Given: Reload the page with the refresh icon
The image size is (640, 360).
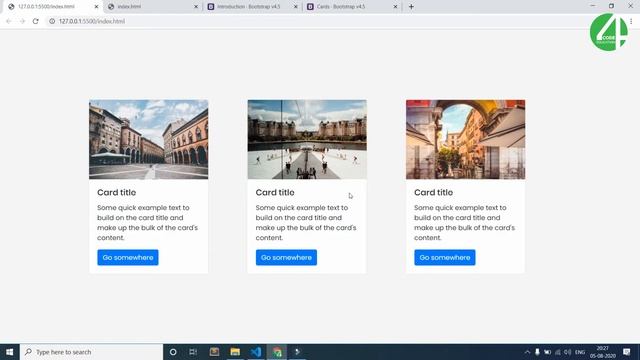Looking at the screenshot, I should (x=36, y=21).
